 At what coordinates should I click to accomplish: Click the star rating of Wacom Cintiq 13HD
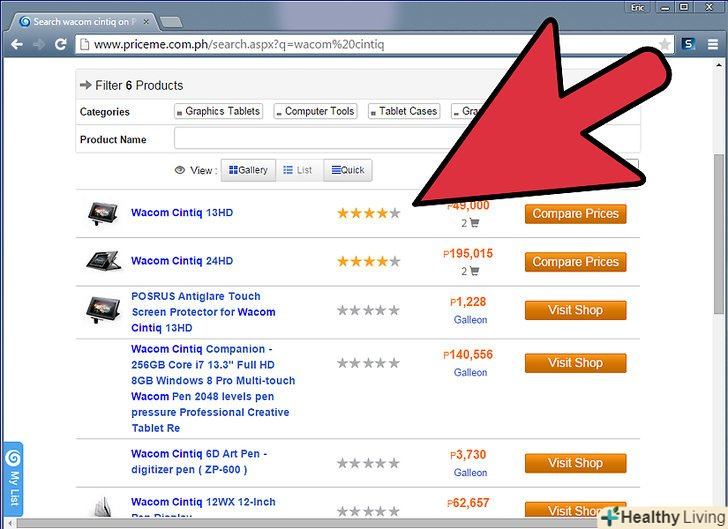369,213
